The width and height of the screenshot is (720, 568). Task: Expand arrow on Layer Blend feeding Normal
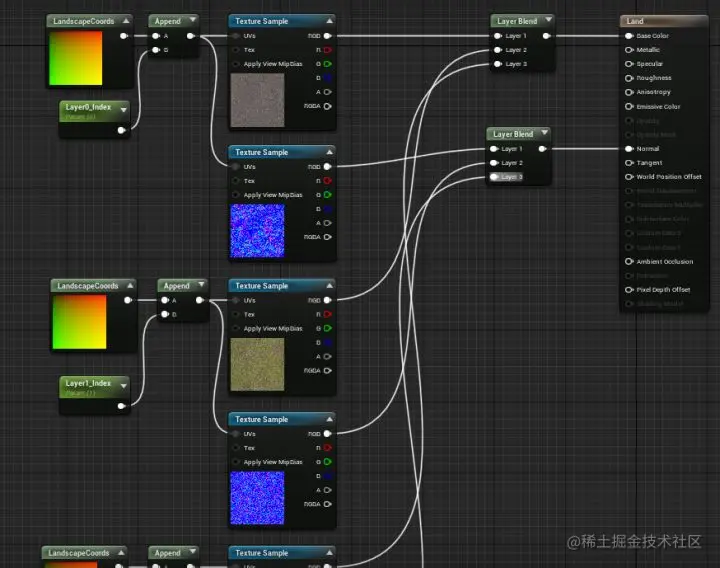[x=545, y=133]
